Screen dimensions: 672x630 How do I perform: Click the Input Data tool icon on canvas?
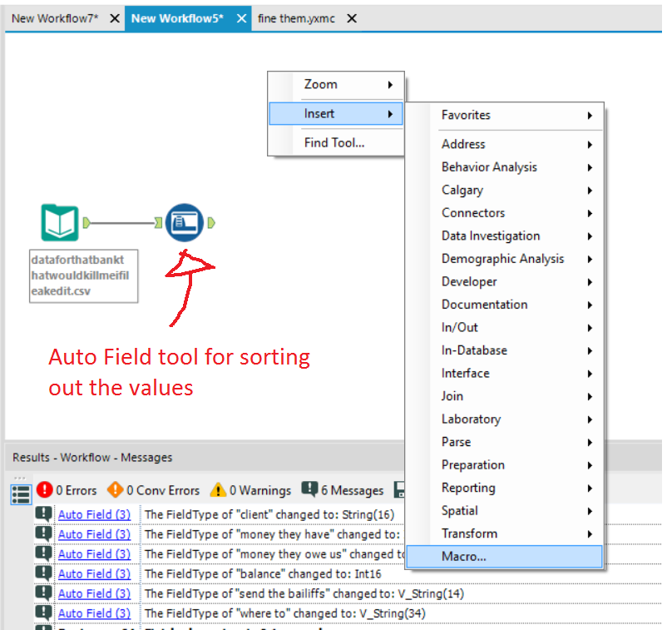coord(60,223)
